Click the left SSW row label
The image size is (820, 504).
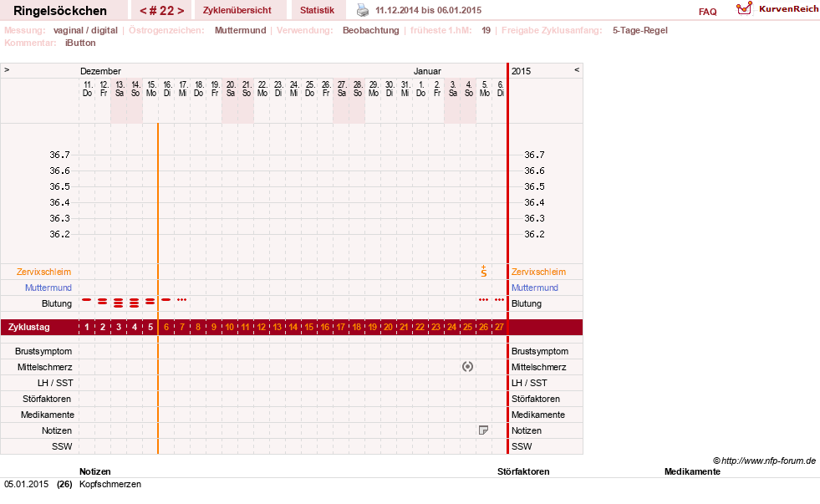coord(62,446)
